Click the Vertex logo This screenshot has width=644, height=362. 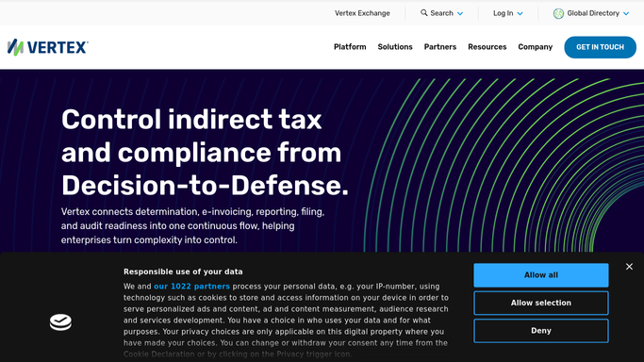tap(48, 47)
